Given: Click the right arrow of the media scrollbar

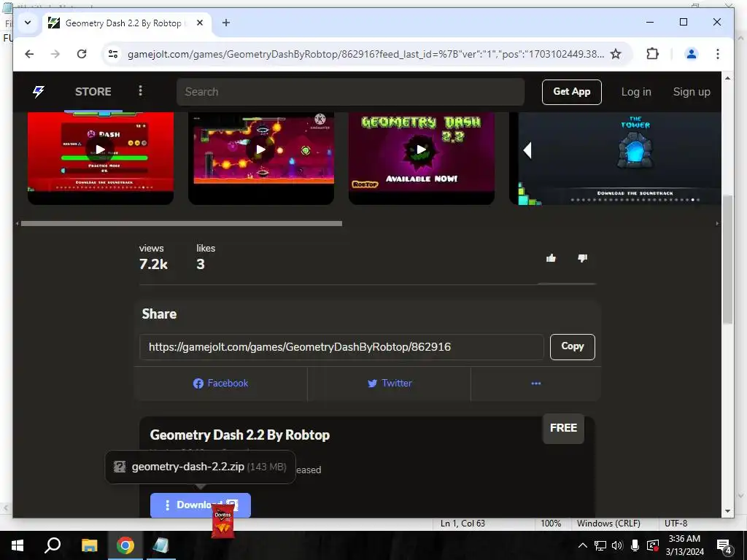Looking at the screenshot, I should [718, 223].
